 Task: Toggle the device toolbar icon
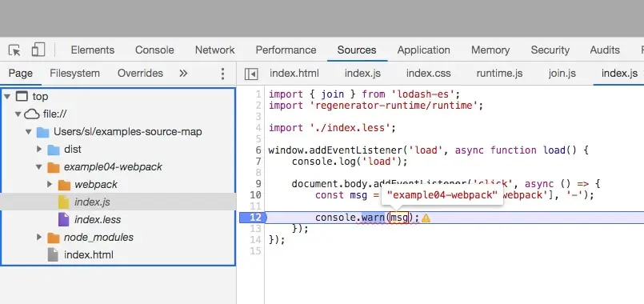38,50
